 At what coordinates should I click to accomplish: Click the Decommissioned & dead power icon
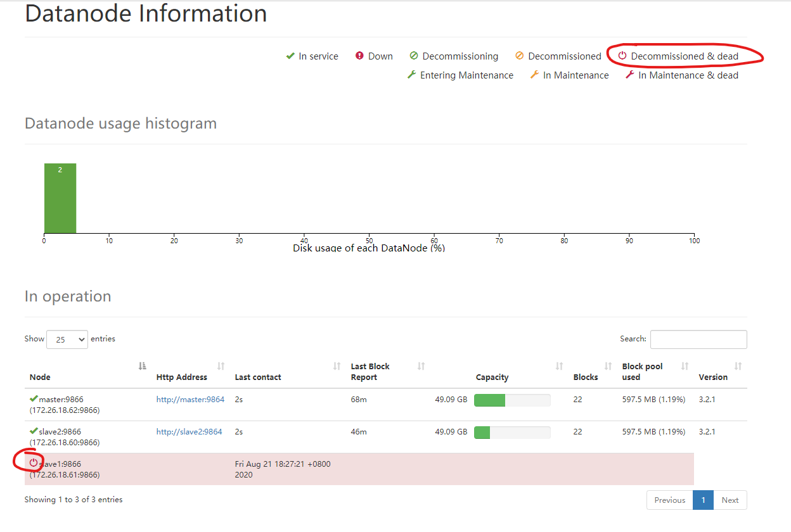[622, 56]
